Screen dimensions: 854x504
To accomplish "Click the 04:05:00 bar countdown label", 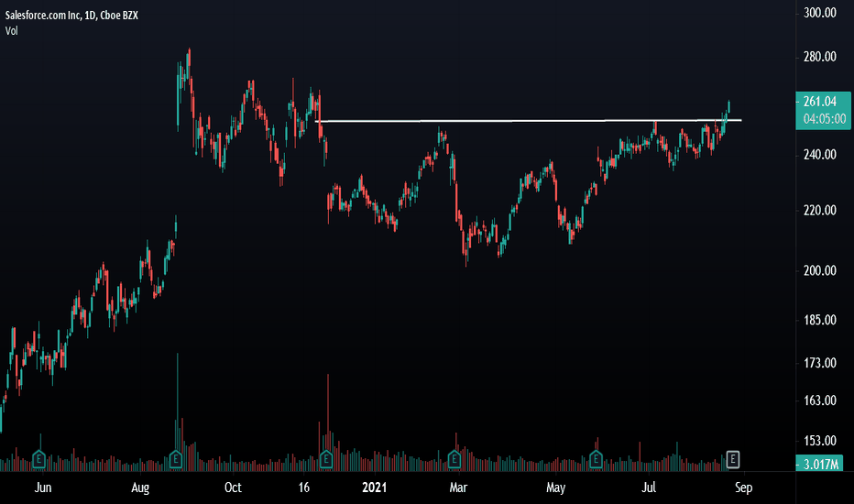I will point(825,119).
